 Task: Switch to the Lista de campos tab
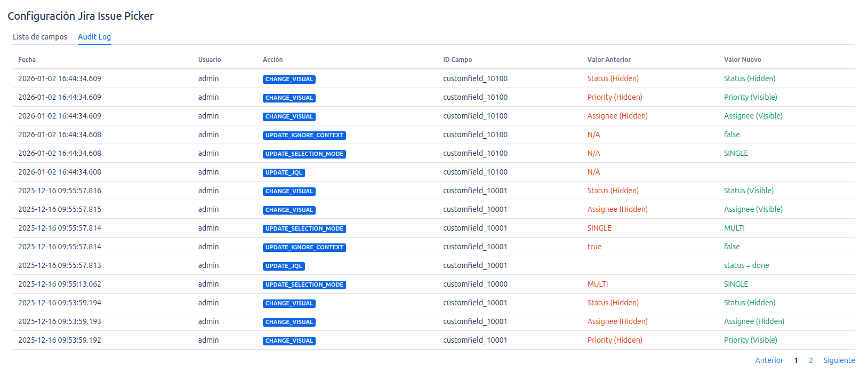tap(40, 37)
